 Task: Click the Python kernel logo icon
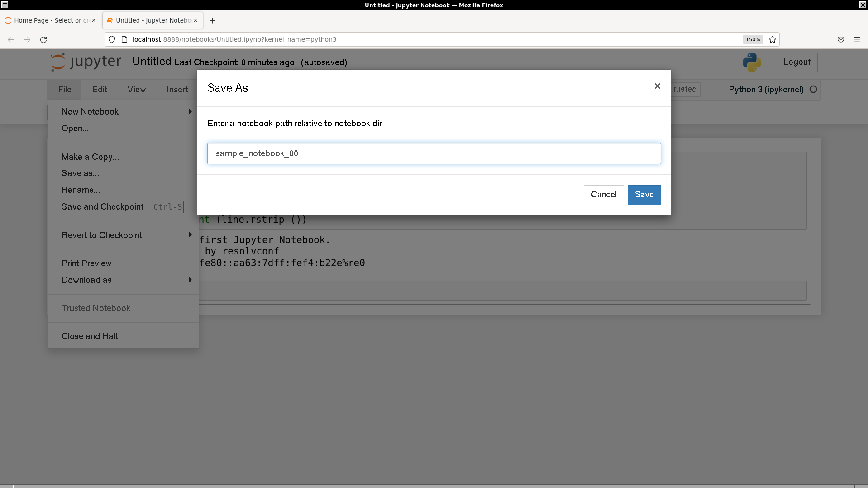[x=752, y=62]
